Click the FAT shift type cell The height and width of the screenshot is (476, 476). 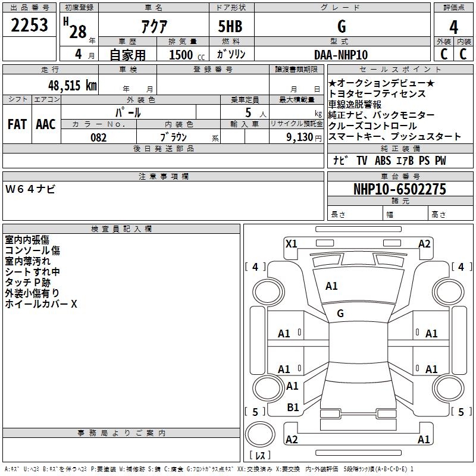(x=17, y=124)
